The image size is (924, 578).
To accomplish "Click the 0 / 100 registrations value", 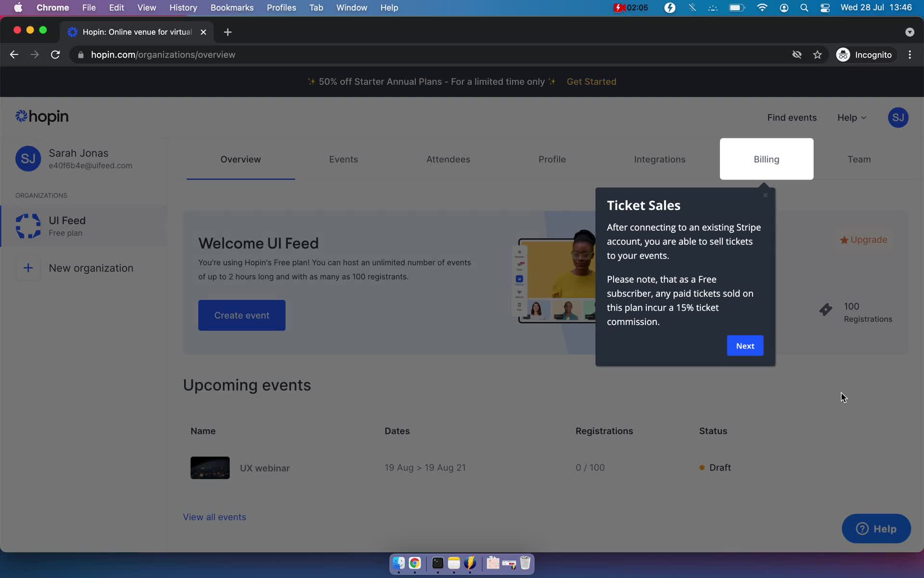I will pos(590,468).
